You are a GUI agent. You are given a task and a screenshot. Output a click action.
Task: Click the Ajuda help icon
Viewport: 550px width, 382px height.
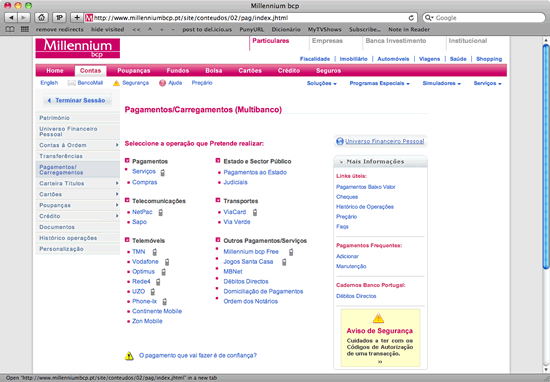162,83
